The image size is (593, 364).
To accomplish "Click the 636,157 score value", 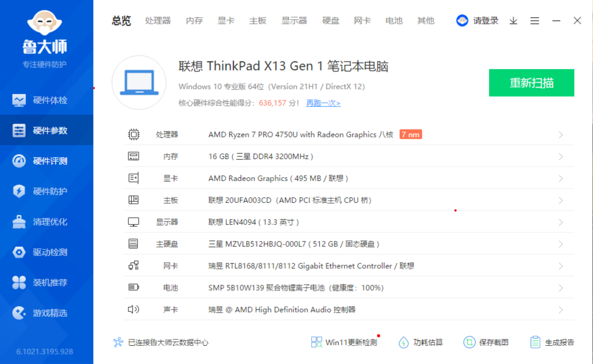I will pos(272,103).
